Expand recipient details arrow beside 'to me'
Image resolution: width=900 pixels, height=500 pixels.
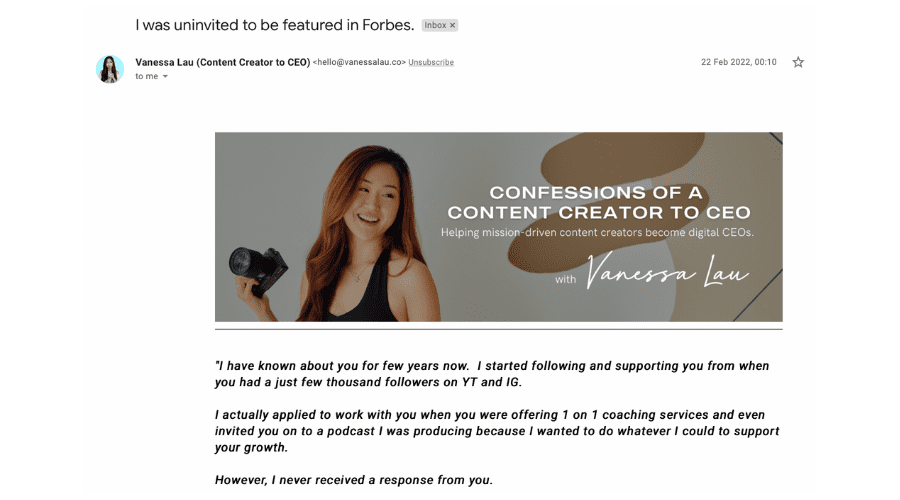click(x=166, y=77)
